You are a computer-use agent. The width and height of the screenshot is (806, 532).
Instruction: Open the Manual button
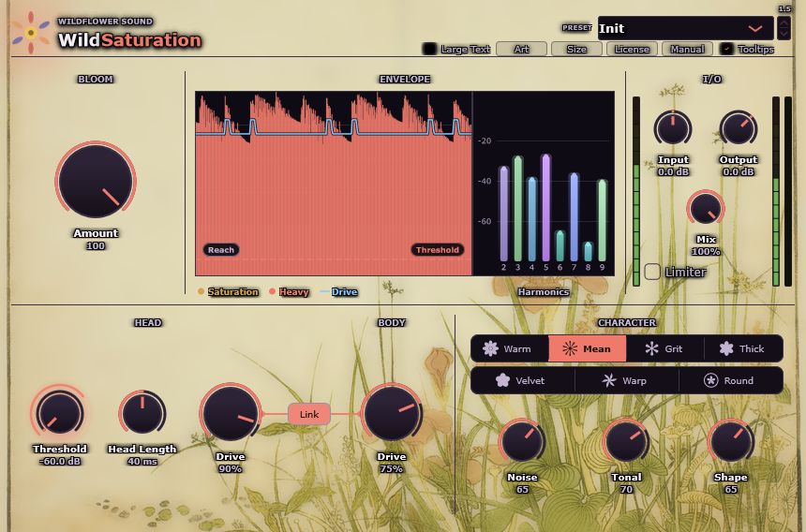point(687,49)
